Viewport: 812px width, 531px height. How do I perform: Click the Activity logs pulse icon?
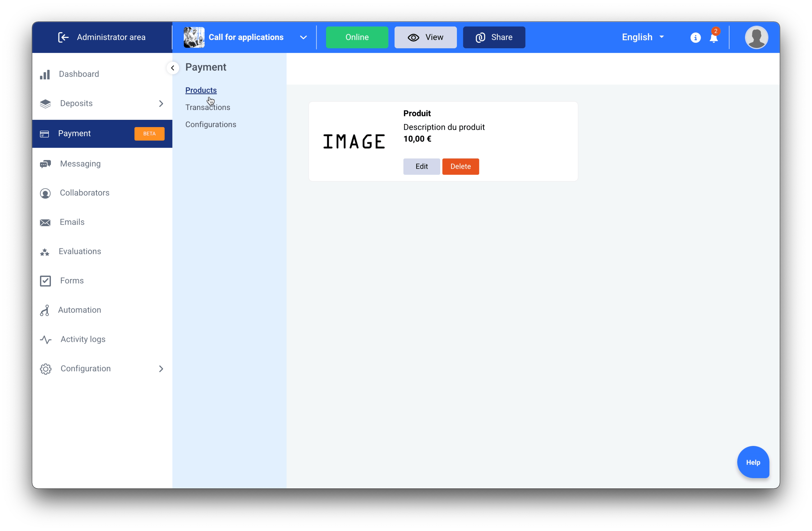coord(46,340)
